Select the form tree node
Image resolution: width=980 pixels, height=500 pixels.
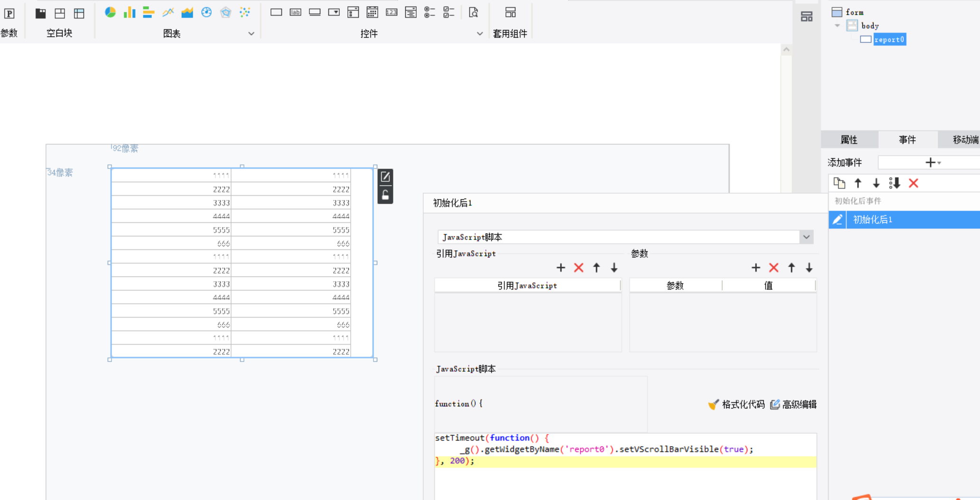(x=848, y=12)
